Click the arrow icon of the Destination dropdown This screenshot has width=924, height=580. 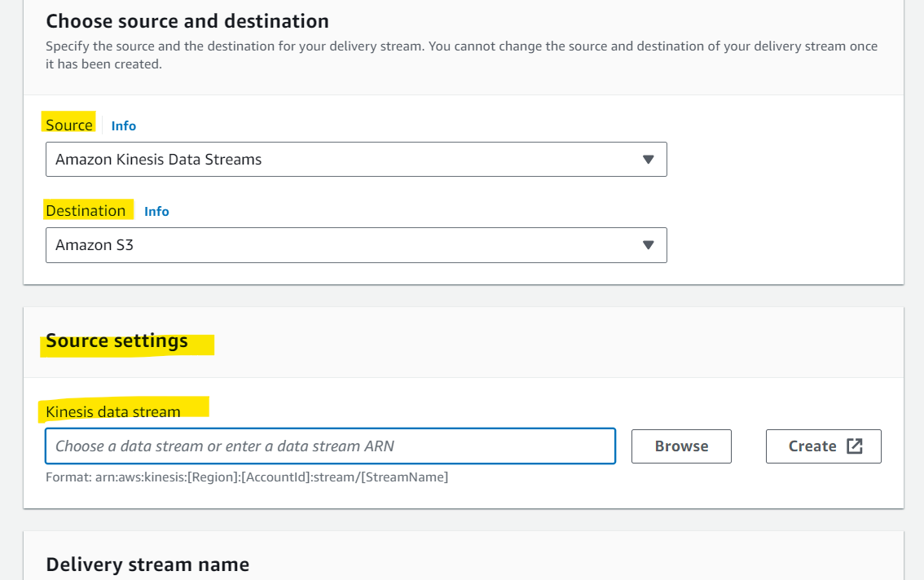point(649,245)
